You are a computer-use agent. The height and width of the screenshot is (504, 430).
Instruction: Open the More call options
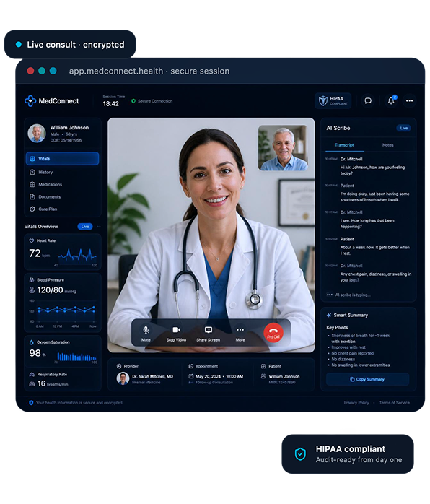click(240, 334)
